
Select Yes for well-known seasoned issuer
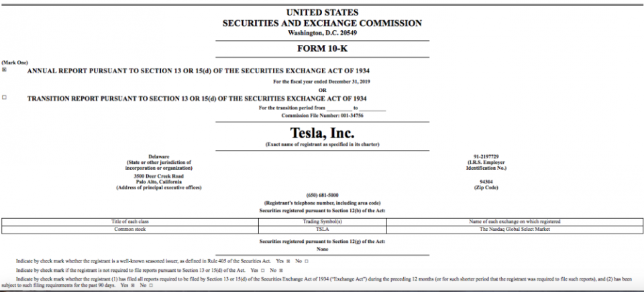click(x=288, y=260)
